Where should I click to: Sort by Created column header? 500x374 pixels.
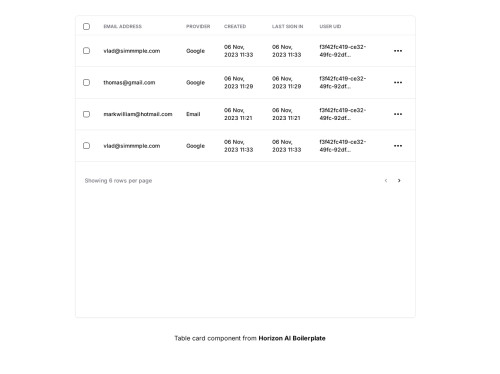click(x=235, y=26)
